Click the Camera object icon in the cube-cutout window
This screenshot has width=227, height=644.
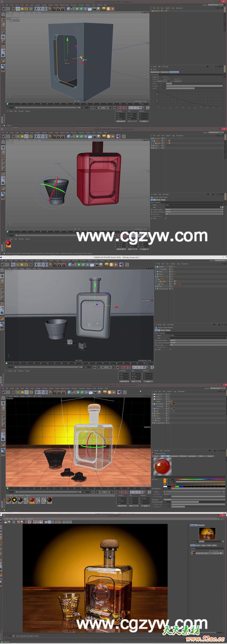[x=94, y=9]
